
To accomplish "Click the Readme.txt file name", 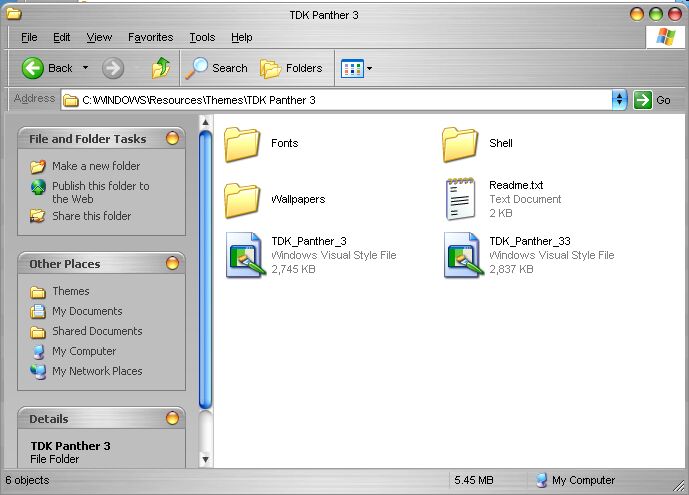I will 516,185.
